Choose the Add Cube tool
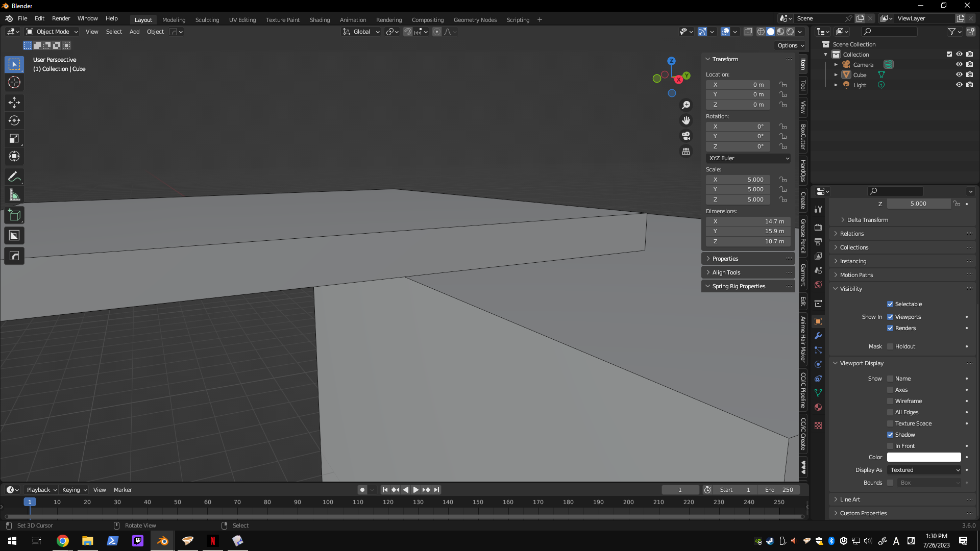Viewport: 980px width, 551px height. click(14, 215)
